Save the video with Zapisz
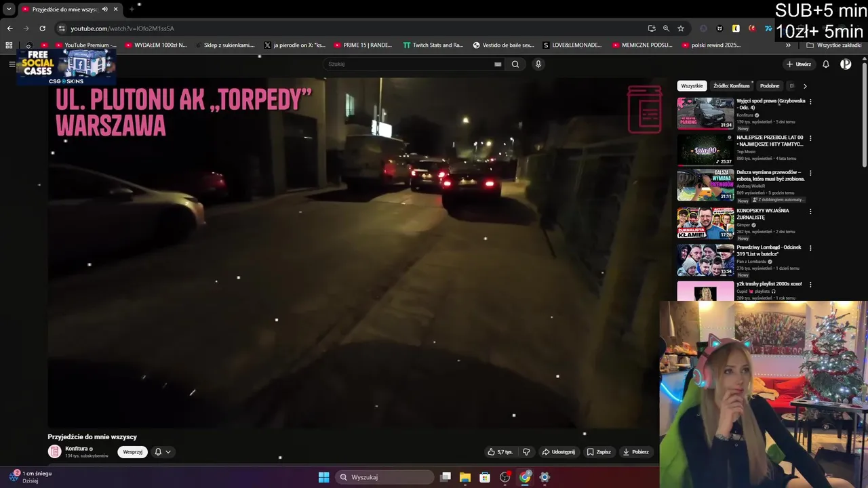868x488 pixels. 599,452
